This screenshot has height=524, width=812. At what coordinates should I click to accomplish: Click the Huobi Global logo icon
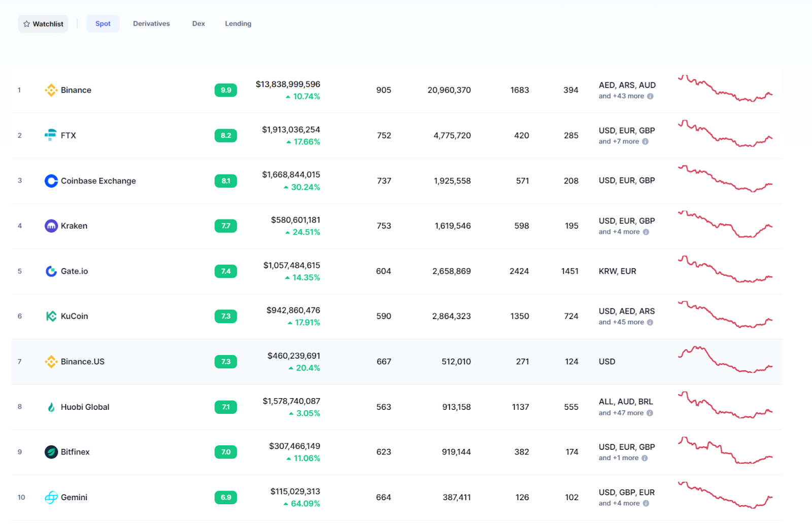pyautogui.click(x=51, y=407)
